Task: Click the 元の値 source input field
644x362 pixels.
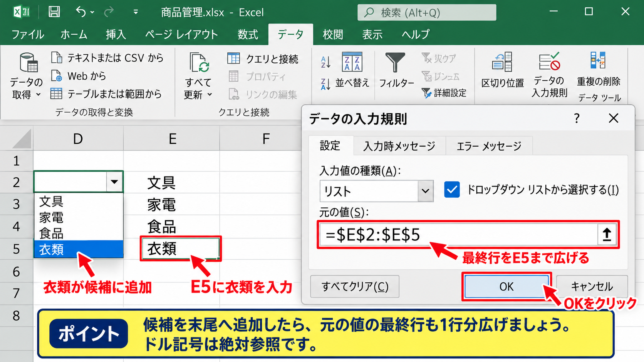Action: 458,234
